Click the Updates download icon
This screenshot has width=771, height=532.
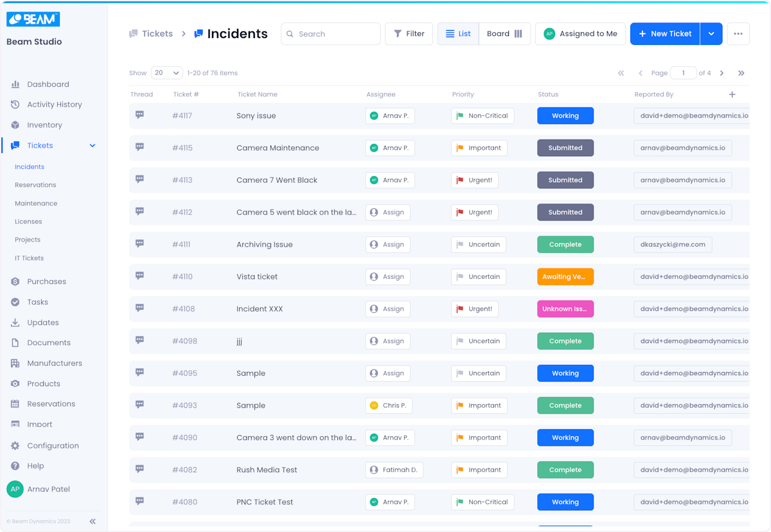[15, 323]
